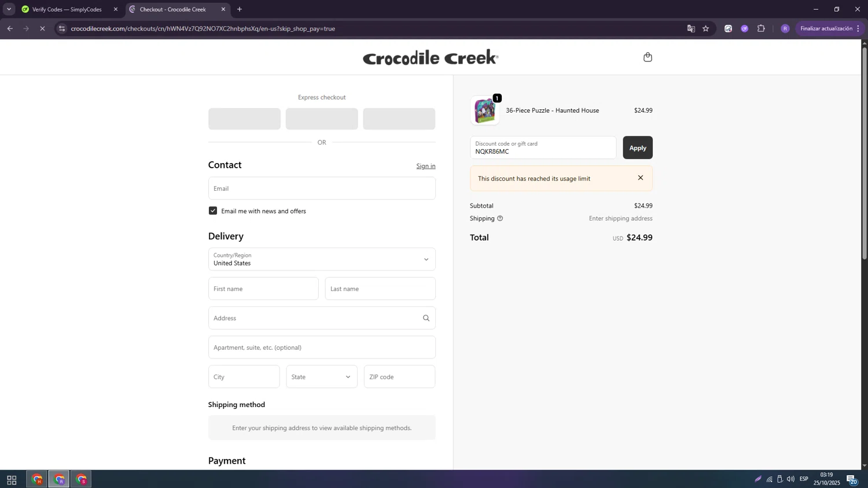Screen dimensions: 868x488
Task: Open the second Chrome taskbar icon
Action: [x=59, y=479]
